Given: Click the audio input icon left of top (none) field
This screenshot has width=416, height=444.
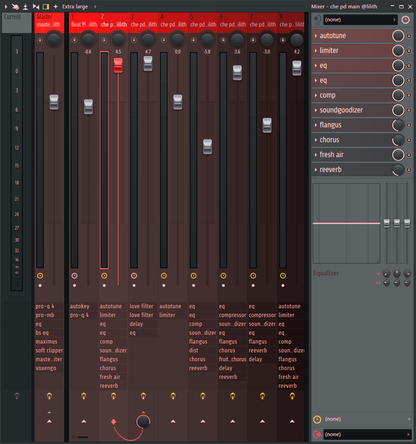Looking at the screenshot, I should (317, 20).
